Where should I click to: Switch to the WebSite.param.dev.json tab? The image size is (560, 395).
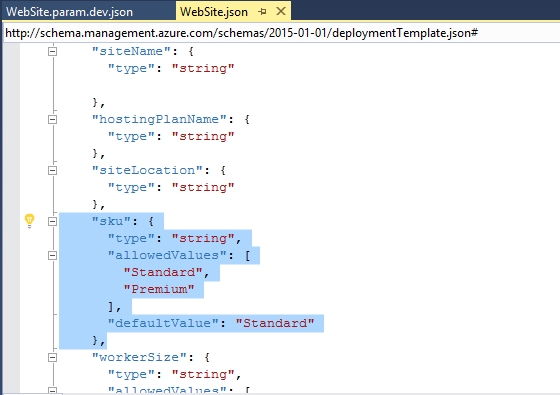69,12
